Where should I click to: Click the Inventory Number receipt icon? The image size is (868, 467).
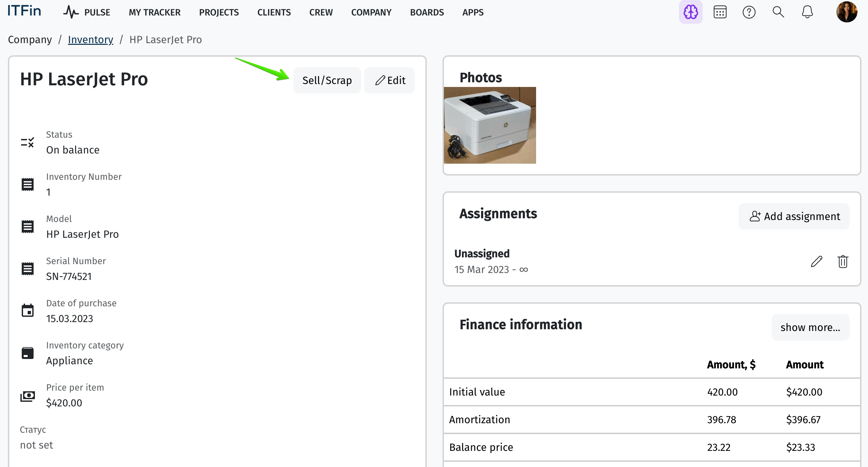[x=28, y=184]
